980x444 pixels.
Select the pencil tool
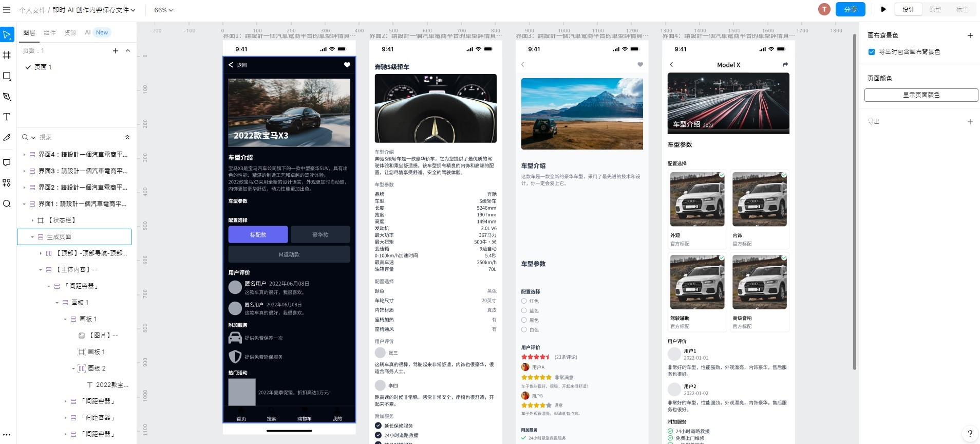point(7,137)
